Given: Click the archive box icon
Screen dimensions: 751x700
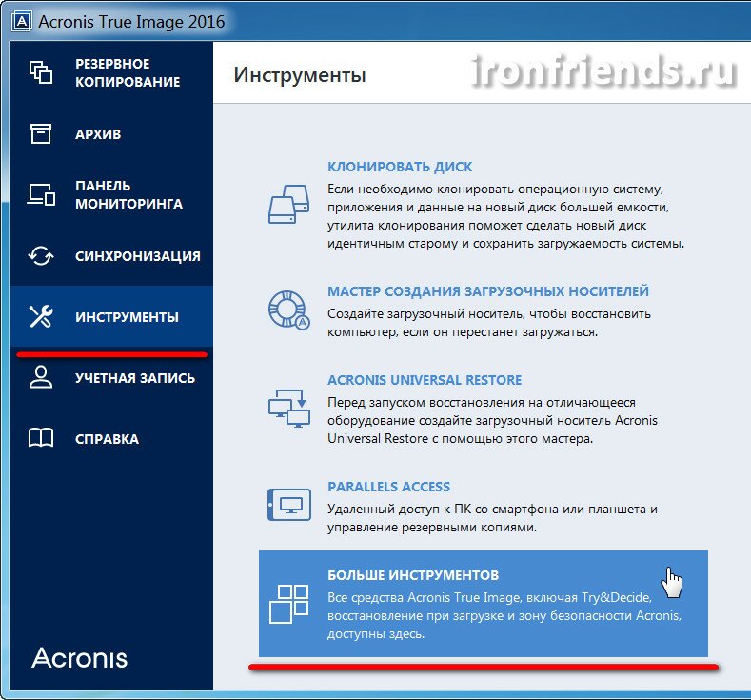Looking at the screenshot, I should (x=40, y=134).
